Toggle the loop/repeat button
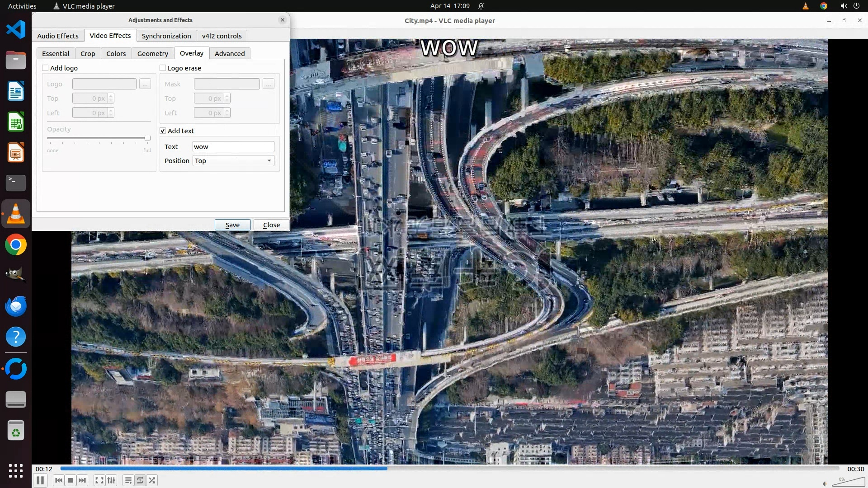Viewport: 868px width, 488px height. 140,480
